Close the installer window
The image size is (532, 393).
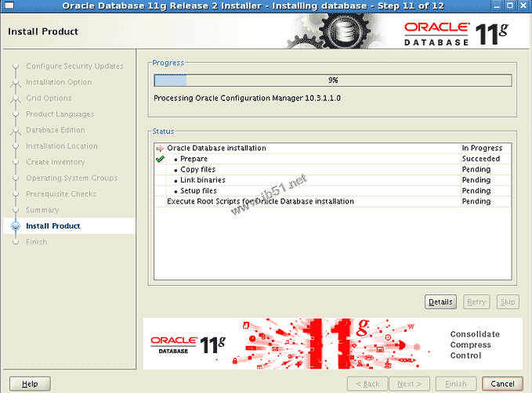pos(523,5)
